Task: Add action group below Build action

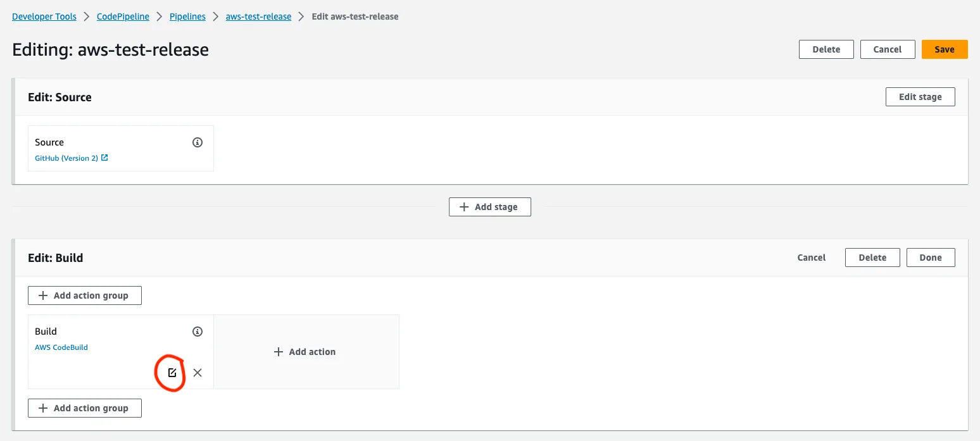Action: coord(85,408)
